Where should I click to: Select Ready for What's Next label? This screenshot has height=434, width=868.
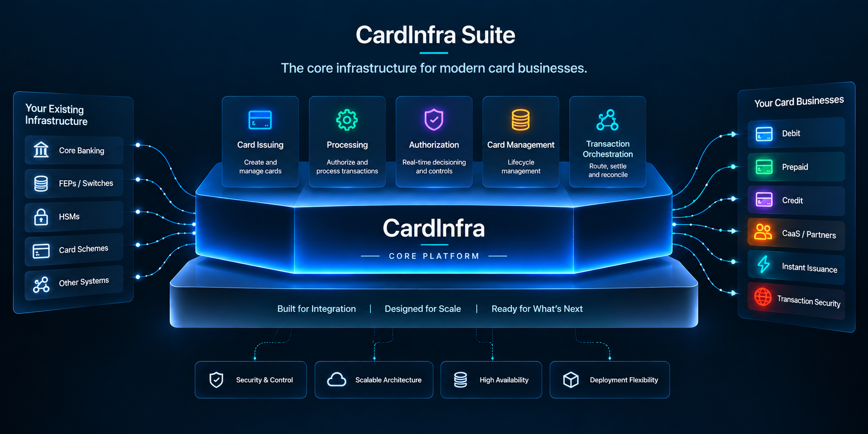[x=537, y=309]
